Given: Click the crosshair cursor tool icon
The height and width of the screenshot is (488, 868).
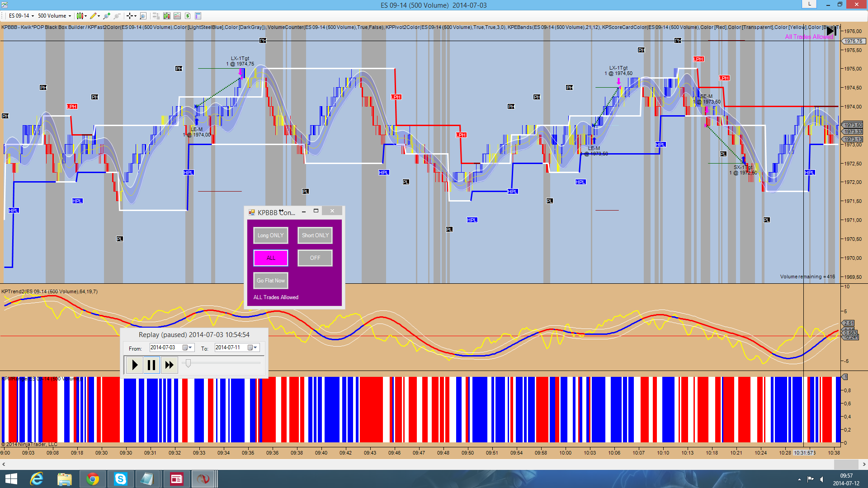Looking at the screenshot, I should coord(130,16).
